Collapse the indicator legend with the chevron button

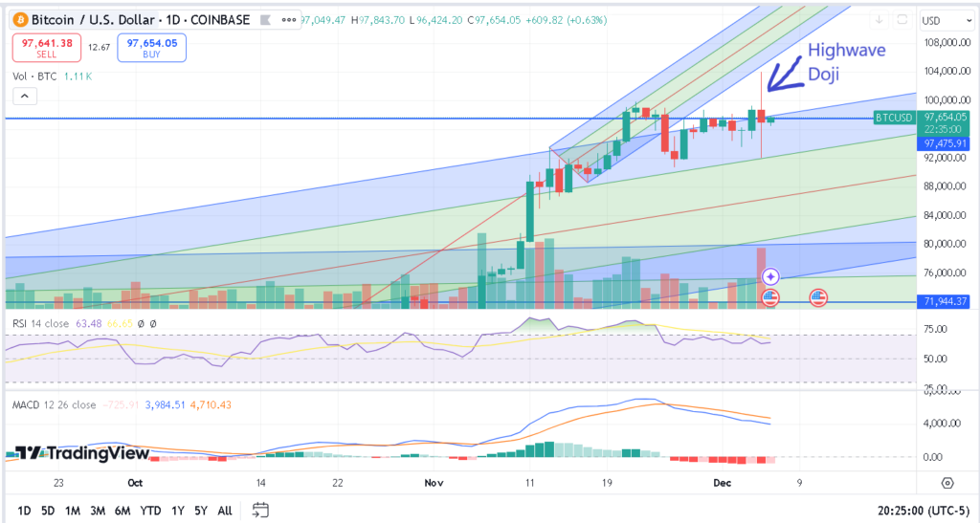(24, 97)
